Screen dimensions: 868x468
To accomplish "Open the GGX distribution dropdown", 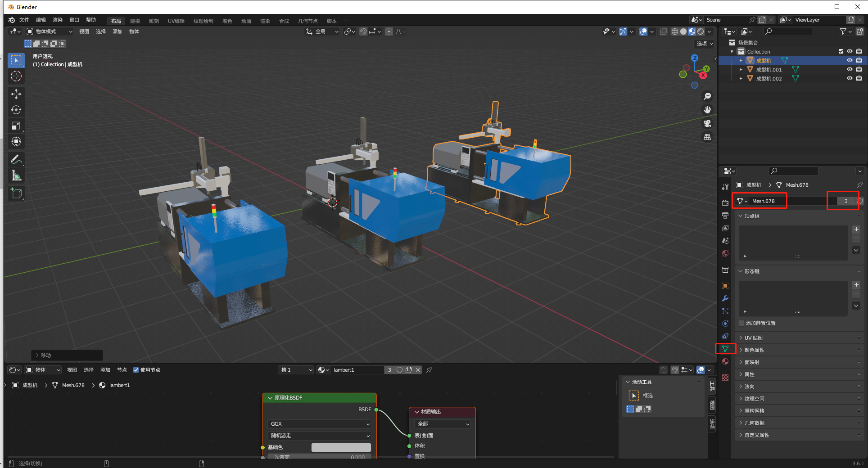I will (x=319, y=424).
